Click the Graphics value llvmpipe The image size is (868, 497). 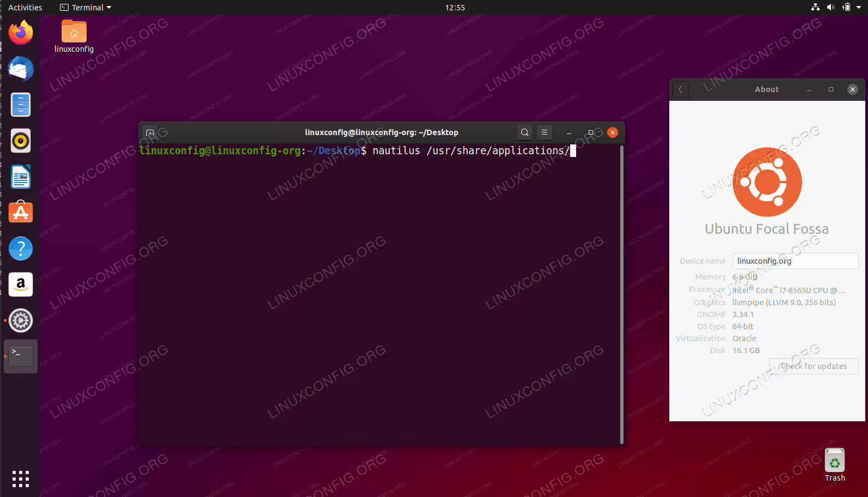784,302
